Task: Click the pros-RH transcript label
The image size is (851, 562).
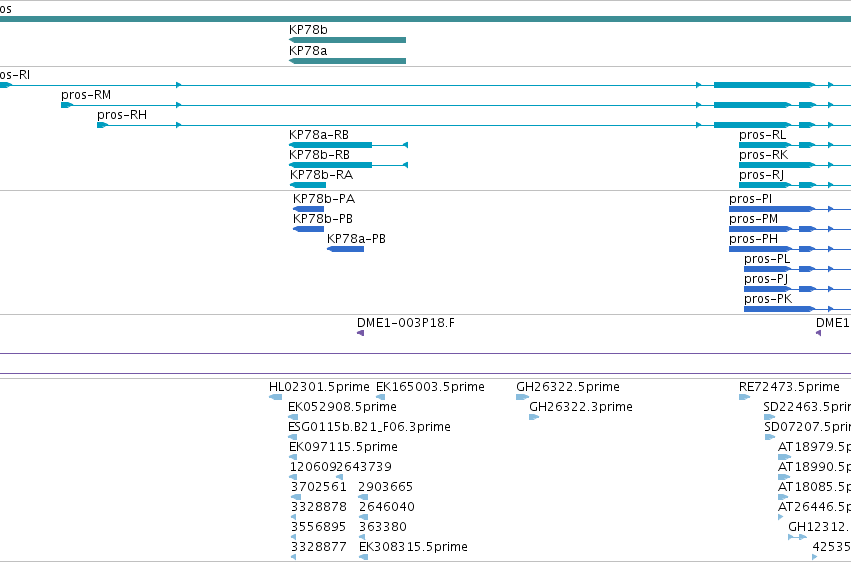Action: pos(122,115)
